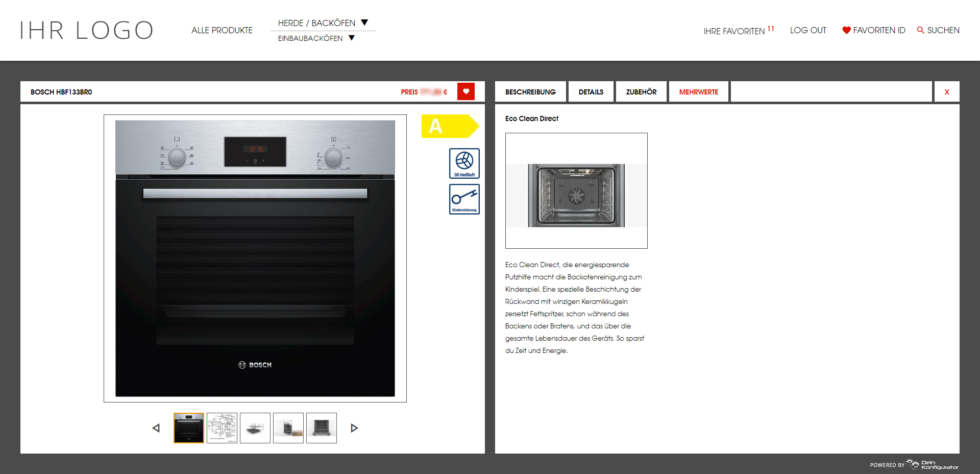Open the Dein Konfigurator logo link
This screenshot has height=474, width=980.
(x=933, y=465)
